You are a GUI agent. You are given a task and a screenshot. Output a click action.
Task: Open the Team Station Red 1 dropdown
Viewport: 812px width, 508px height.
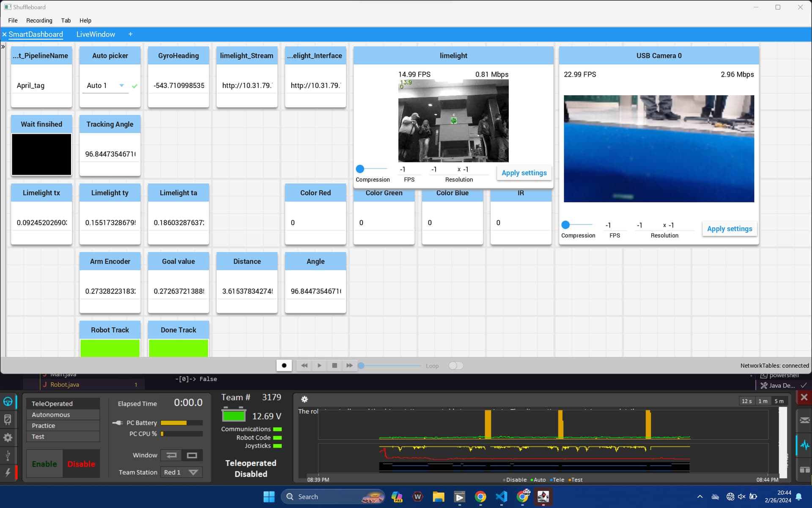(x=182, y=472)
